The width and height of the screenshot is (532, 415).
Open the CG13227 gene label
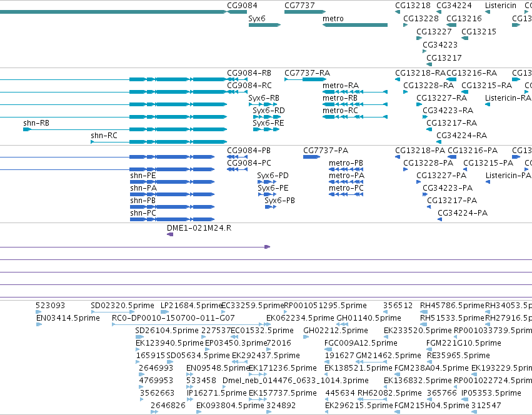(434, 31)
